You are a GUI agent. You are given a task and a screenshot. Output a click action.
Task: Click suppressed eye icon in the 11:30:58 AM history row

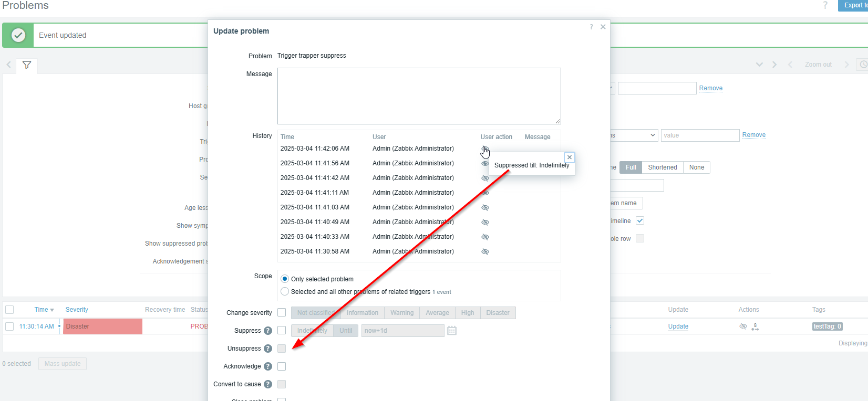(x=485, y=252)
